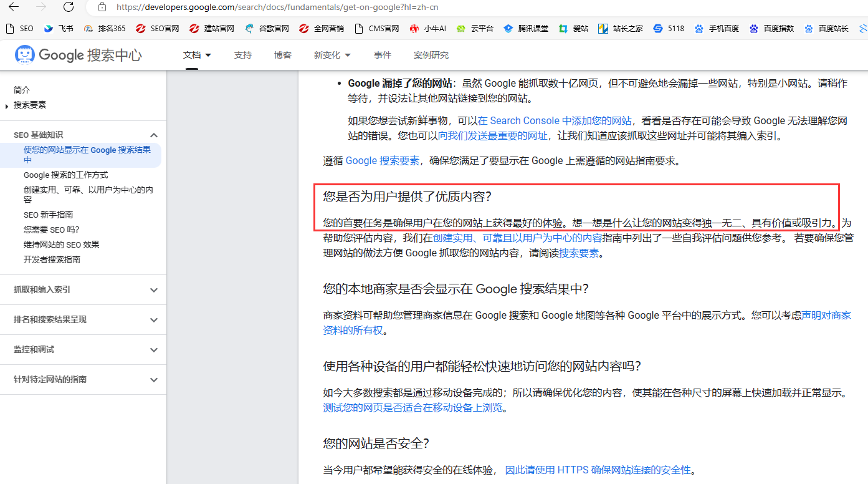
Task: Follow the 创建实用、可靠且以用户为中心的内容 link
Action: pos(518,238)
